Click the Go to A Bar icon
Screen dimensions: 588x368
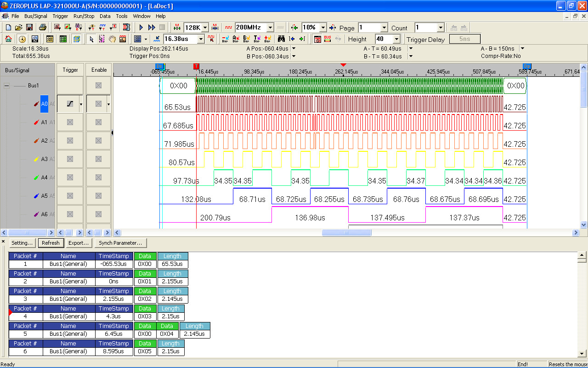point(236,39)
